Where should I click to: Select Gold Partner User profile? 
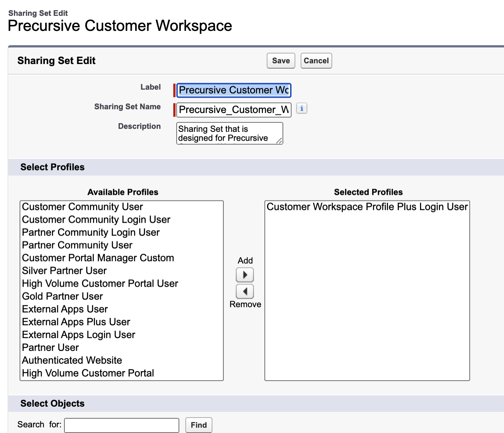pyautogui.click(x=62, y=296)
